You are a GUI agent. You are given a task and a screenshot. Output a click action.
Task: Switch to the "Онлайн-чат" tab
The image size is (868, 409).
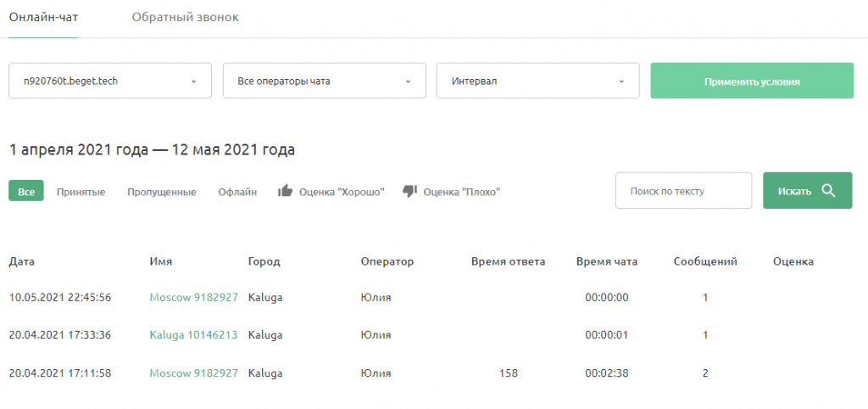point(43,18)
